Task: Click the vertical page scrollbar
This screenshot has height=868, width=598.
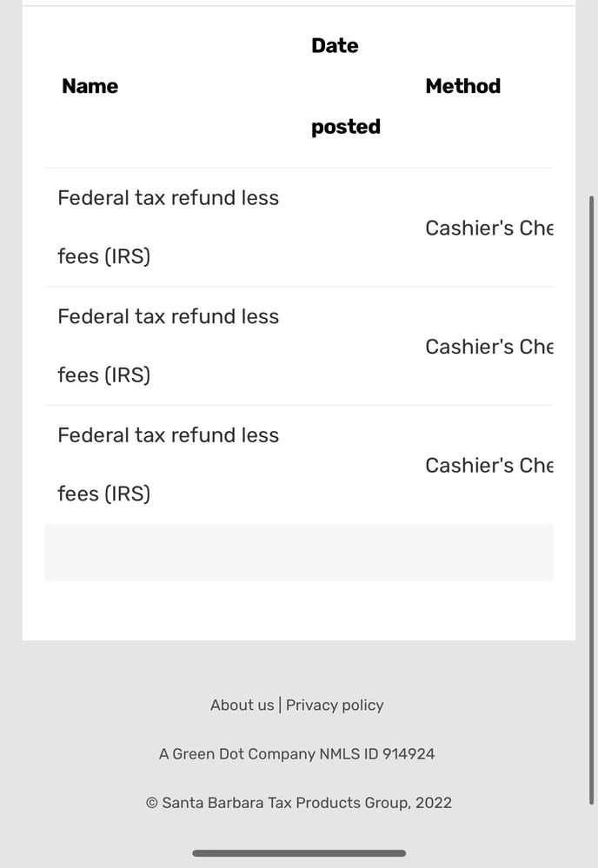Action: coord(591,500)
